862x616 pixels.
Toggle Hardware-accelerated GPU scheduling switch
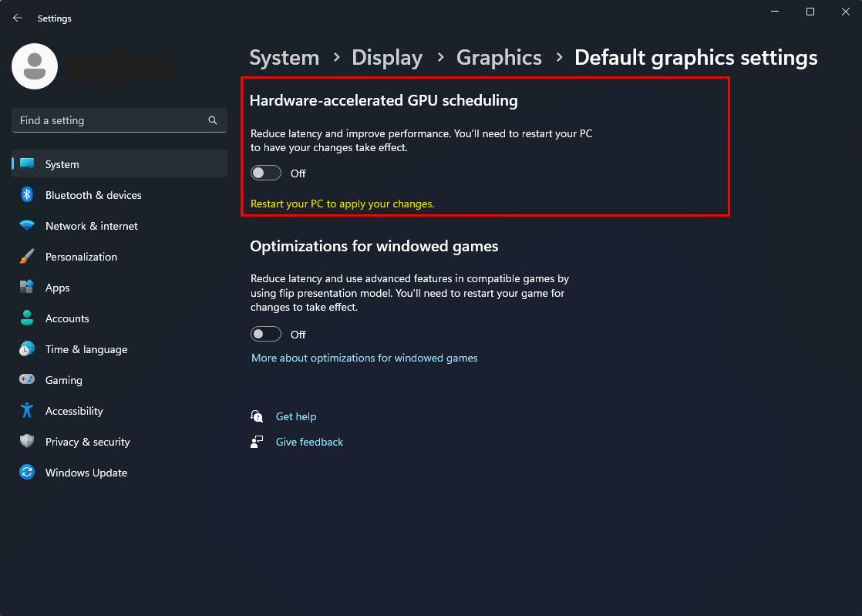click(x=266, y=173)
